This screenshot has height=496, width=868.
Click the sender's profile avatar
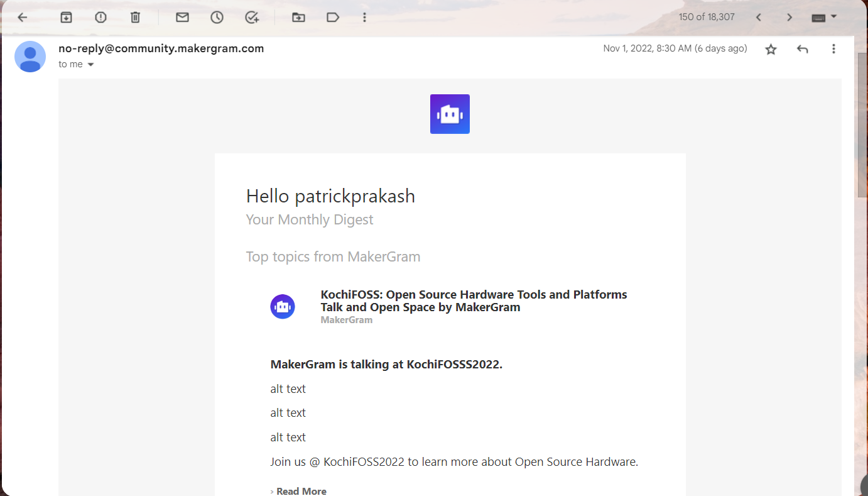(30, 57)
